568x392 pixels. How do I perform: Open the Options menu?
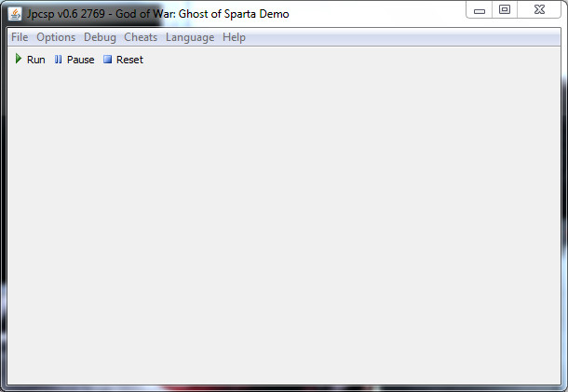pos(56,37)
